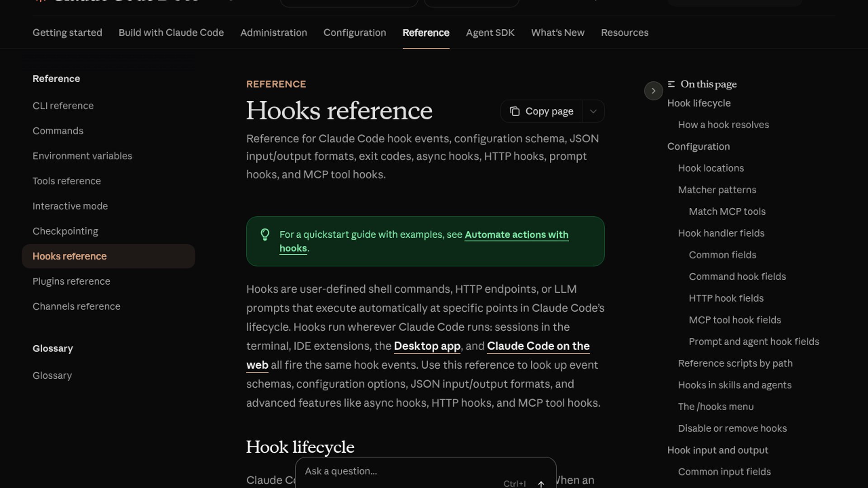The height and width of the screenshot is (488, 868).
Task: Go to MCP tool hook fields section
Action: click(x=735, y=320)
